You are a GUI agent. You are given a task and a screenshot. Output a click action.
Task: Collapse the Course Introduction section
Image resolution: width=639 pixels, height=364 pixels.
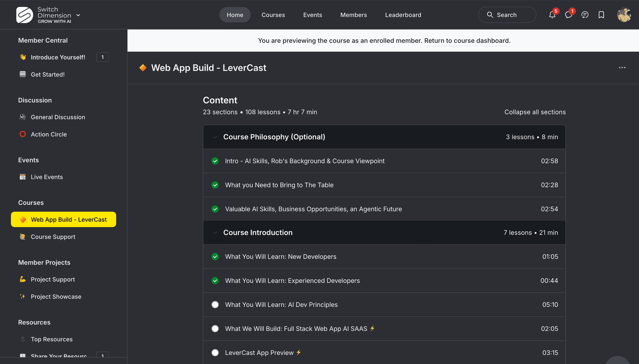[215, 233]
